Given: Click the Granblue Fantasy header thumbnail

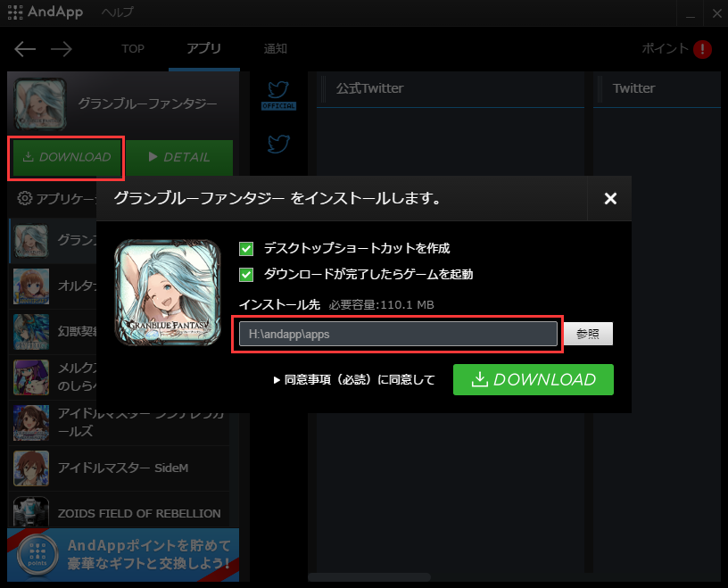Looking at the screenshot, I should (x=40, y=104).
